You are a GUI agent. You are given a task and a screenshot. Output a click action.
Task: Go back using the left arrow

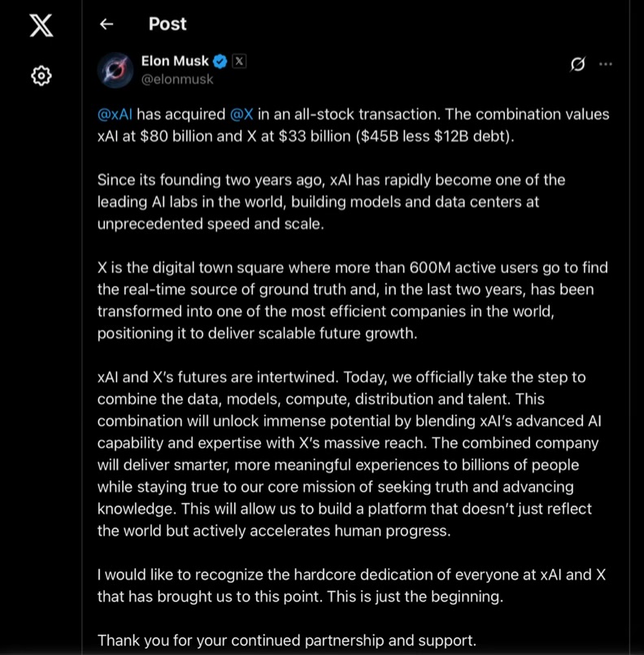pos(106,24)
